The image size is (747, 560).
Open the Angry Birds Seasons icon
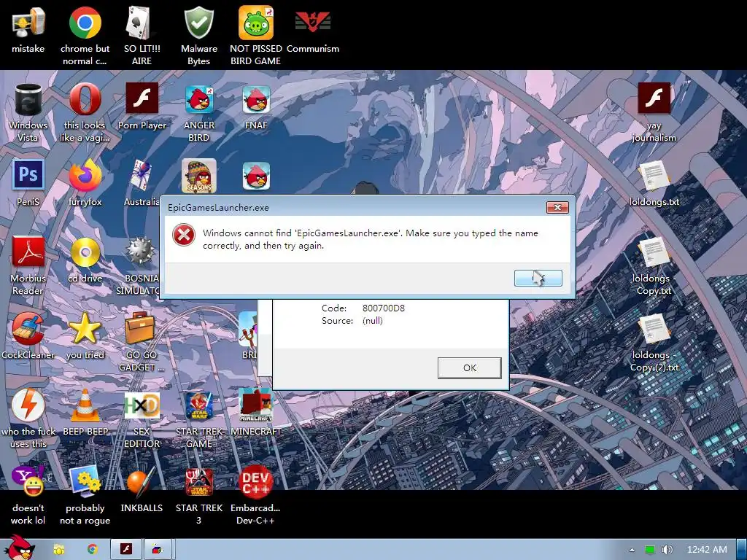(198, 175)
